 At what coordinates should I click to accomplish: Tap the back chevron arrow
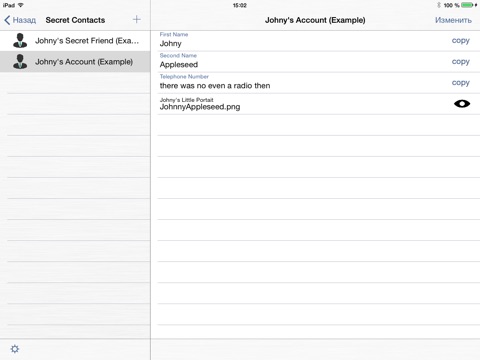coord(7,20)
